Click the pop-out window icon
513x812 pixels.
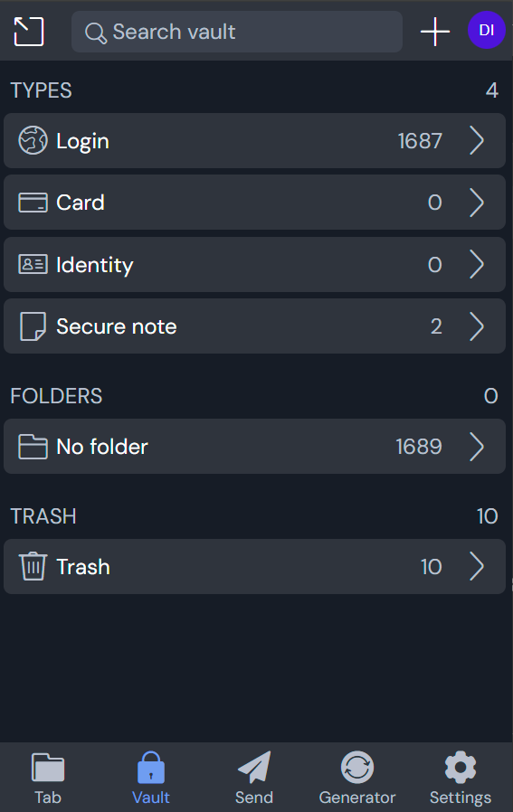coord(29,31)
